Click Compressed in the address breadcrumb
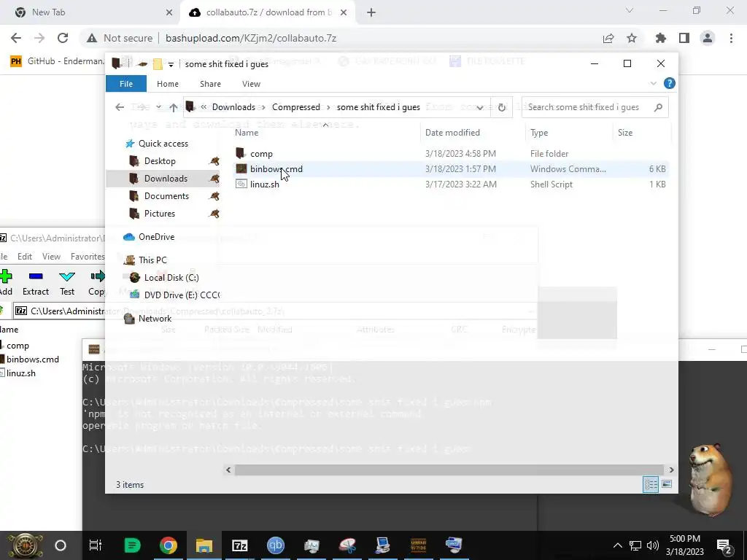747x560 pixels. pos(296,107)
